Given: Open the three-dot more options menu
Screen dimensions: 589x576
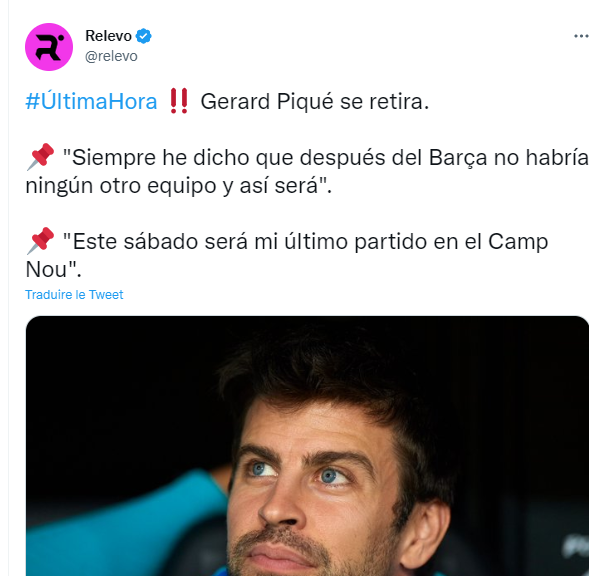Looking at the screenshot, I should pos(581,36).
